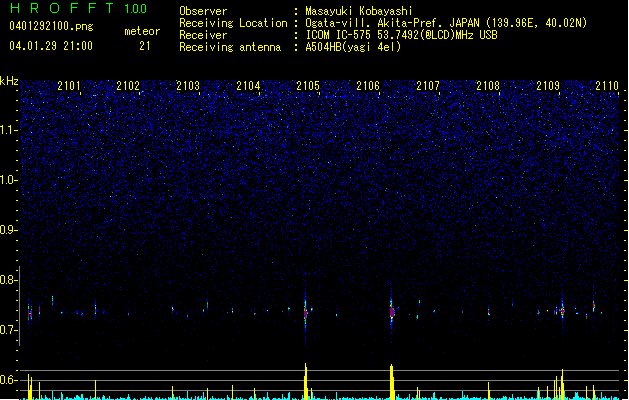Click the 2107 time axis marker
629x400 pixels.
(428, 86)
